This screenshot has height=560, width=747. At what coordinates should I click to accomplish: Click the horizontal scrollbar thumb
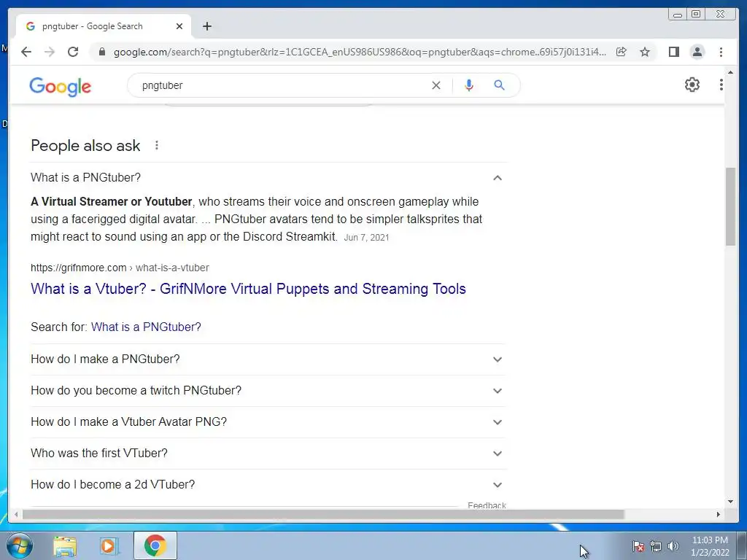click(x=323, y=514)
